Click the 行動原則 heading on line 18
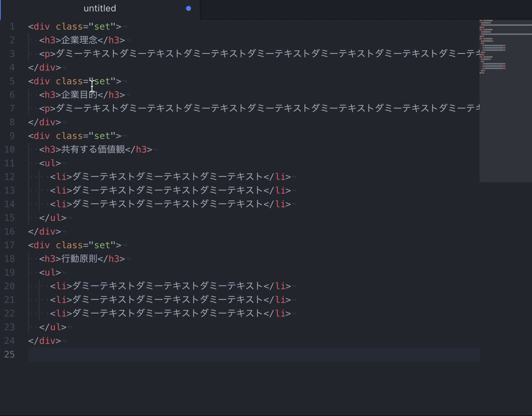 click(x=79, y=258)
